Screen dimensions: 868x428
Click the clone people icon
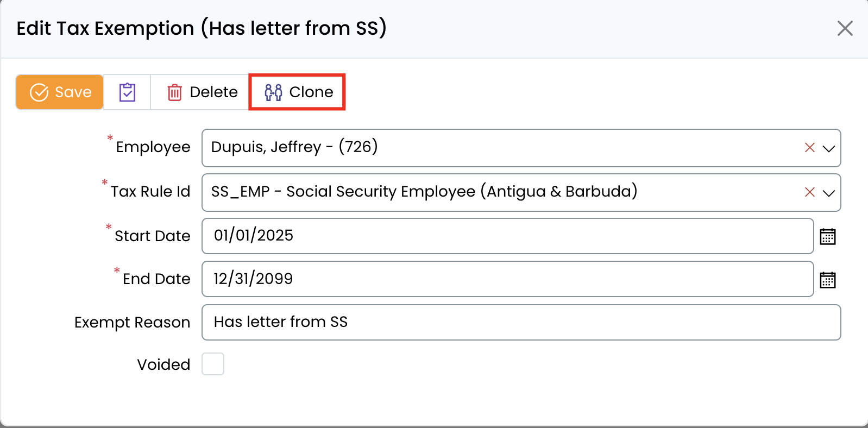[x=273, y=92]
